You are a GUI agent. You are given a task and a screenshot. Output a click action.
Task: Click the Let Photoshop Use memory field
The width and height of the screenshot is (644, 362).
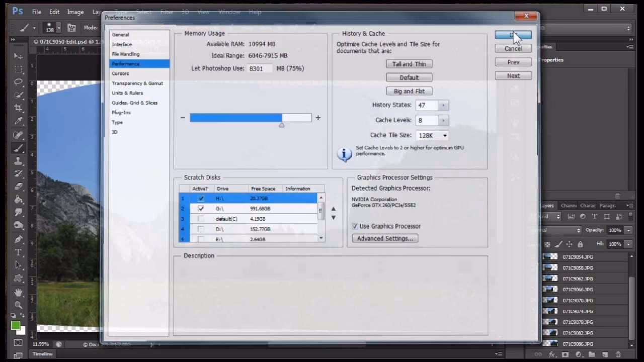[x=259, y=68]
